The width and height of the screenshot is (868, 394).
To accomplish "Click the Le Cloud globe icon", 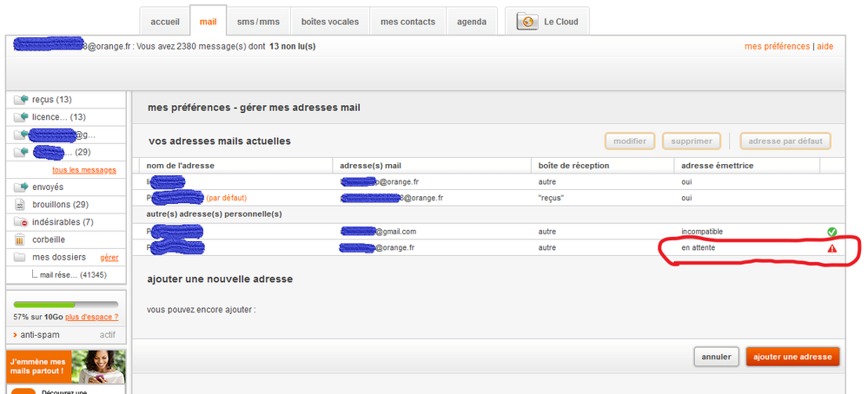I will [x=528, y=22].
